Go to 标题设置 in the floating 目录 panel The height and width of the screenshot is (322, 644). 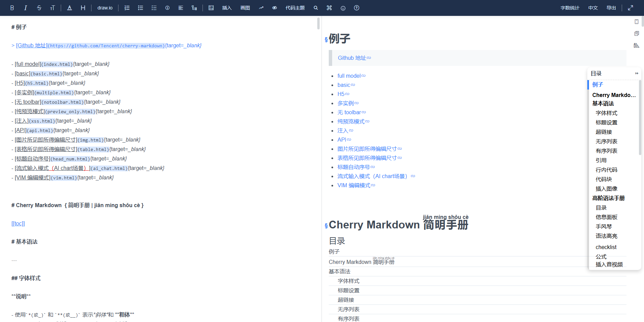(607, 122)
